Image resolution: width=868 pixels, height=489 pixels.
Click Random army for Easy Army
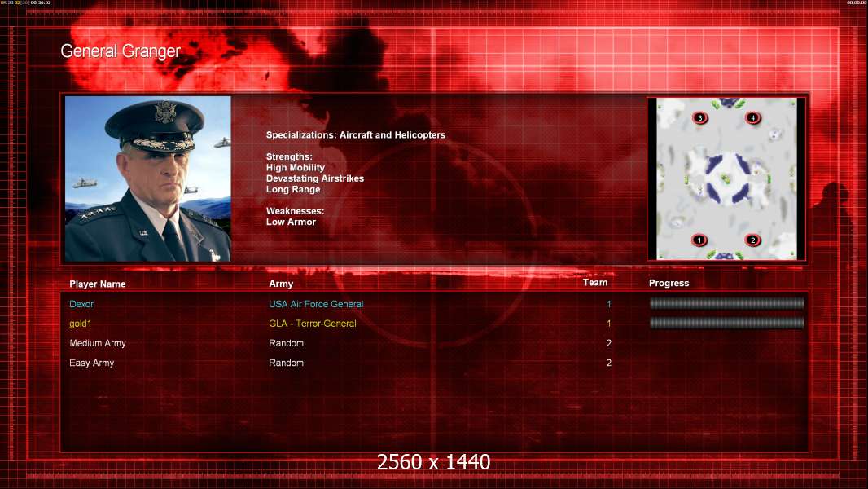click(286, 363)
